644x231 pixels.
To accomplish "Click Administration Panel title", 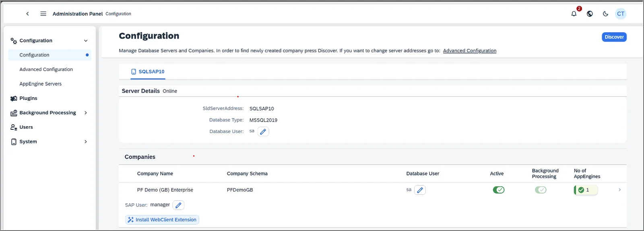I will tap(78, 14).
